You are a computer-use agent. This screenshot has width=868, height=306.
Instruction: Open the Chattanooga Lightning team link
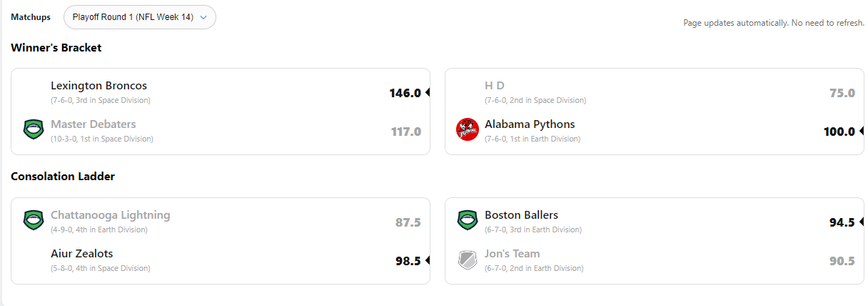coord(110,215)
